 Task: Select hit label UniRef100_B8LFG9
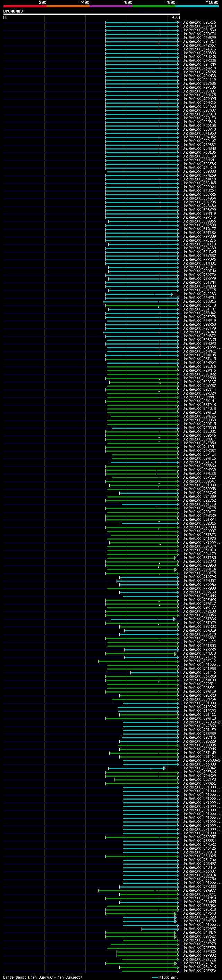pos(199,156)
